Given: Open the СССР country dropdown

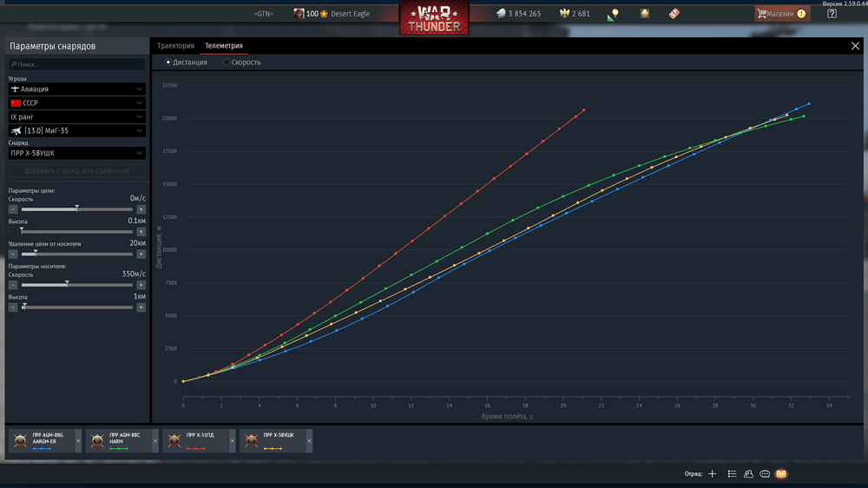Looking at the screenshot, I should [77, 103].
